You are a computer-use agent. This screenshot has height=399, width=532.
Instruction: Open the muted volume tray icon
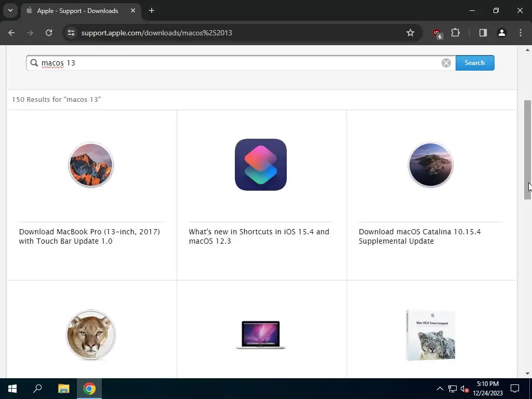click(x=464, y=389)
